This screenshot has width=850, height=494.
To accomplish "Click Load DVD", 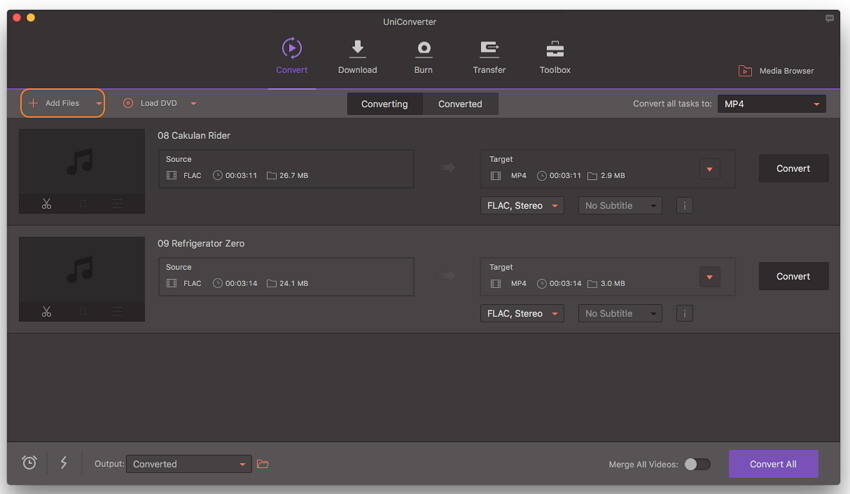I will click(x=150, y=103).
